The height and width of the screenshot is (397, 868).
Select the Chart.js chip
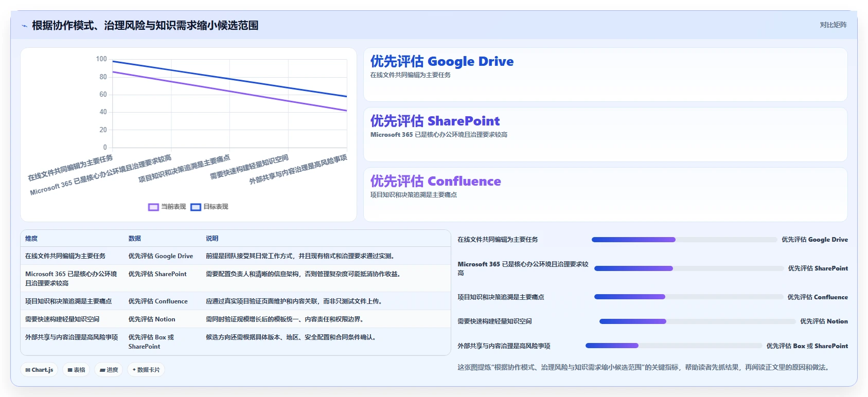point(40,370)
